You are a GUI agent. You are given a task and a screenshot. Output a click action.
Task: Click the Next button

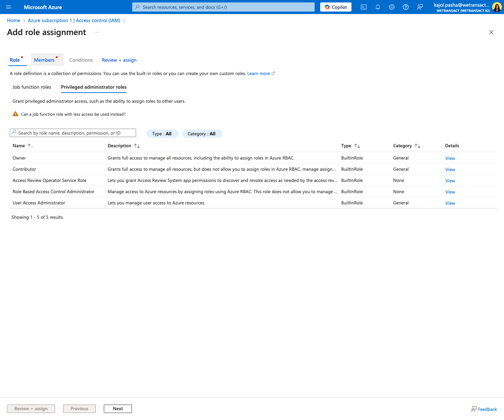pos(118,409)
